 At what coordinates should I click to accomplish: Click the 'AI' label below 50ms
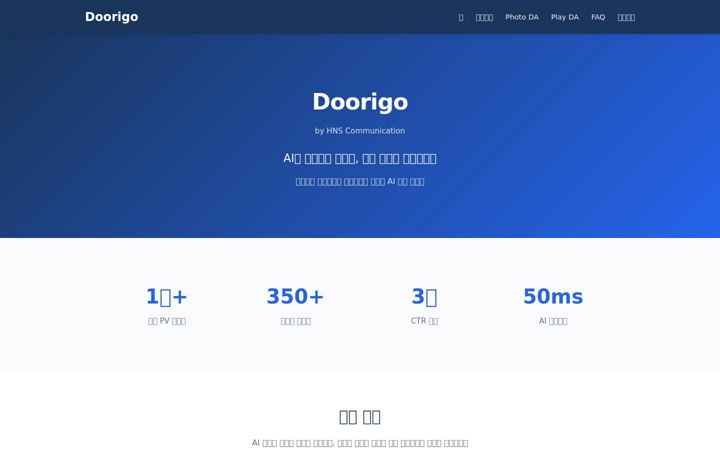click(553, 321)
